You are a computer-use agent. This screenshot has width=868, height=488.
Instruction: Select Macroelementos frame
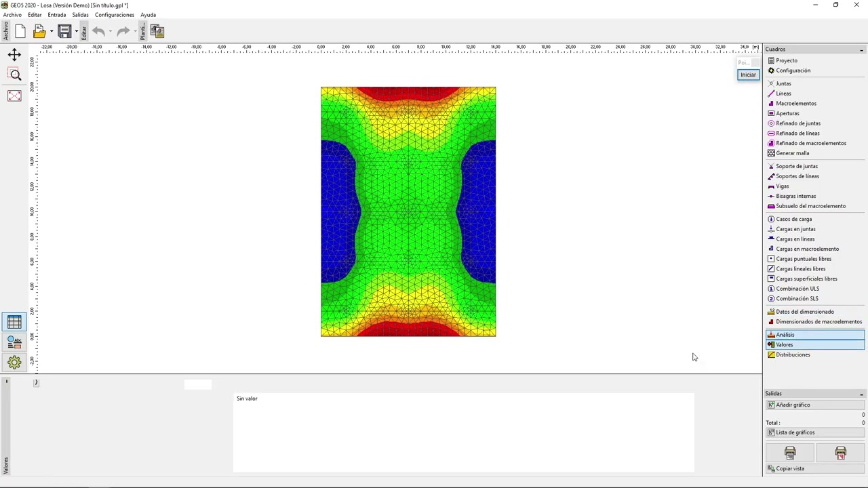click(815, 104)
